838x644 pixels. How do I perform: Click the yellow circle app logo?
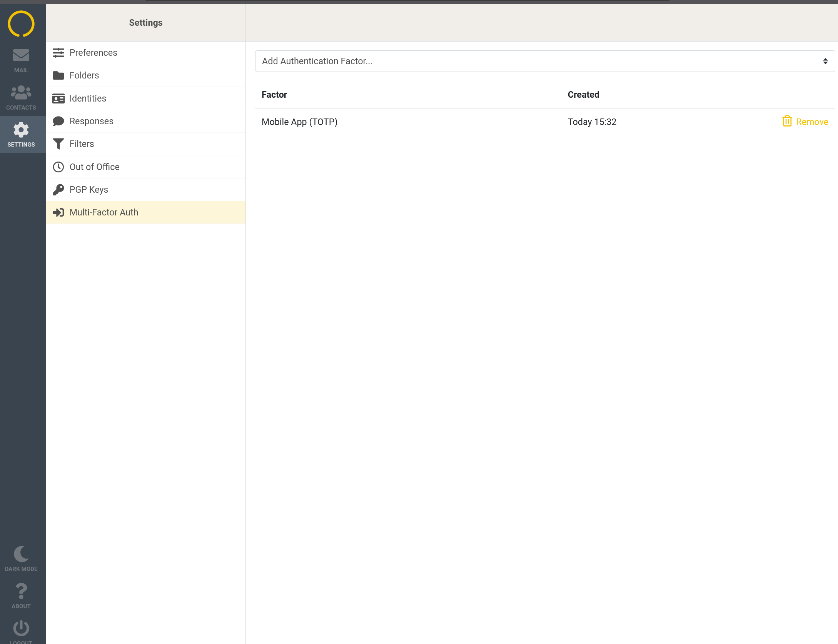pyautogui.click(x=21, y=24)
